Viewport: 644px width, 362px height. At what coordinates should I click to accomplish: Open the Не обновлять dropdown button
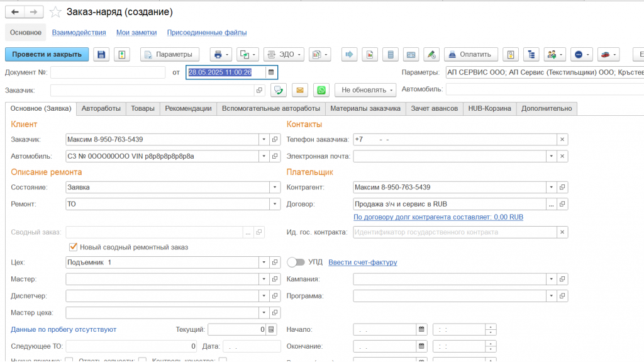tap(365, 90)
